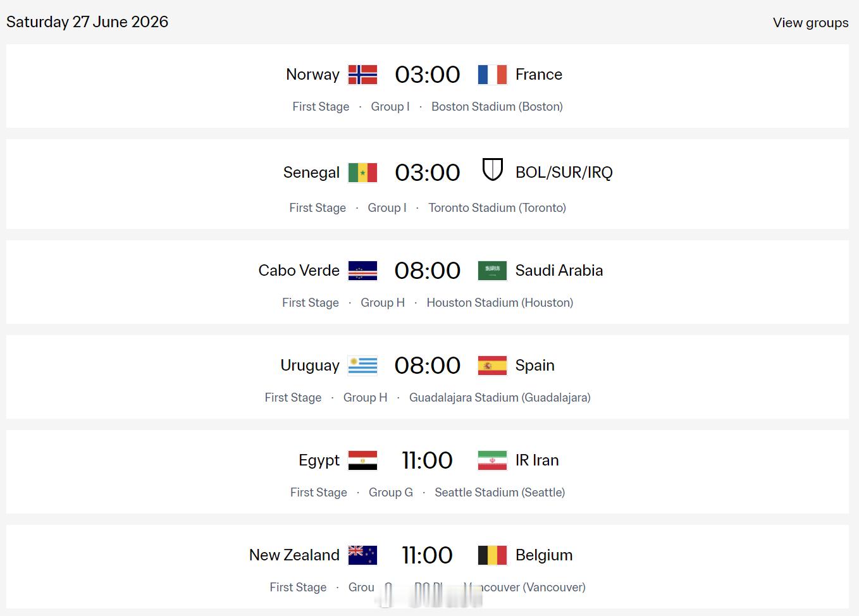Click the BOL/SUR/IRQ placeholder shield icon

pos(492,169)
